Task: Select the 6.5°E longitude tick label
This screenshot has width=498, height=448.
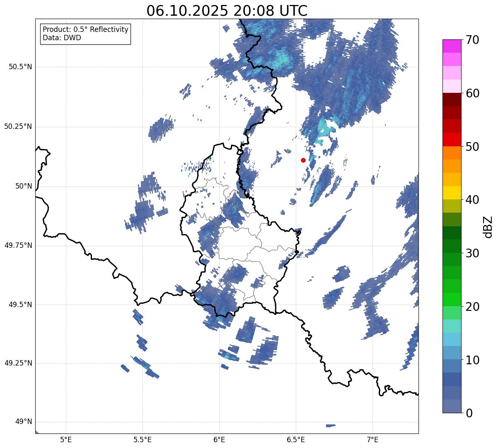Action: click(x=296, y=439)
